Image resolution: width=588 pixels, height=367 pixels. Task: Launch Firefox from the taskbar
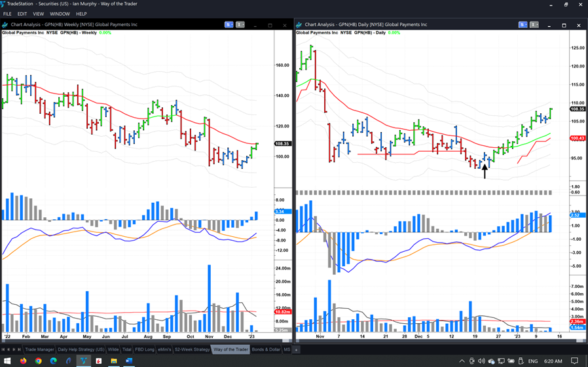(x=24, y=361)
